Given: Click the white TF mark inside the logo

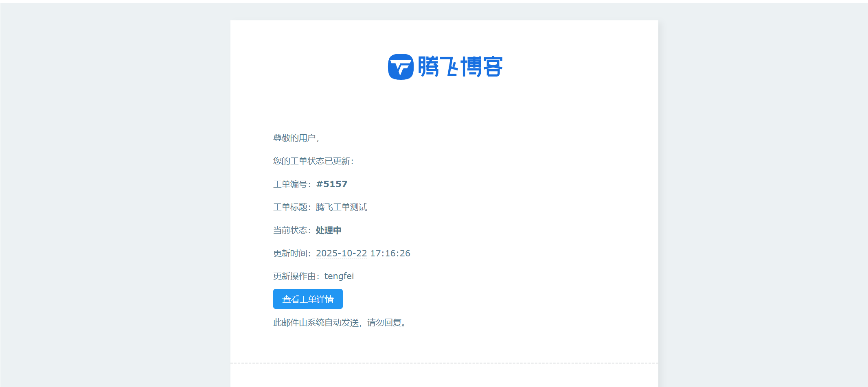Looking at the screenshot, I should coord(401,66).
